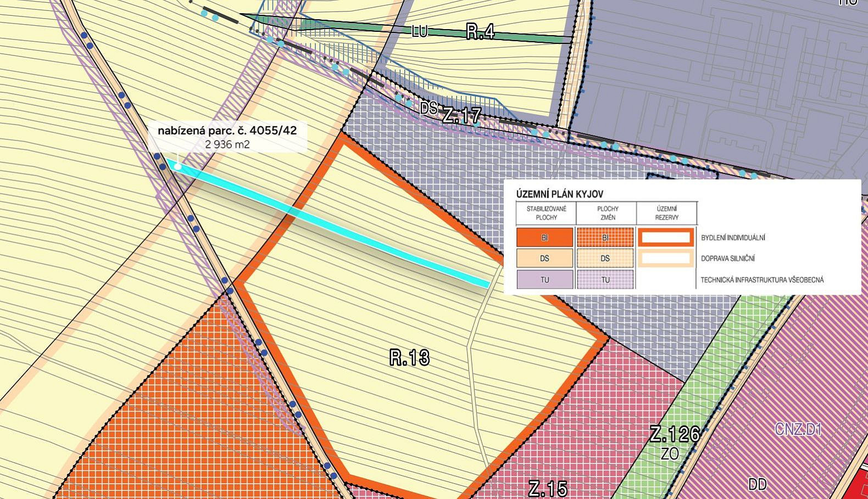Click the 'PLOCHY ZMĚN' legend header

608,213
